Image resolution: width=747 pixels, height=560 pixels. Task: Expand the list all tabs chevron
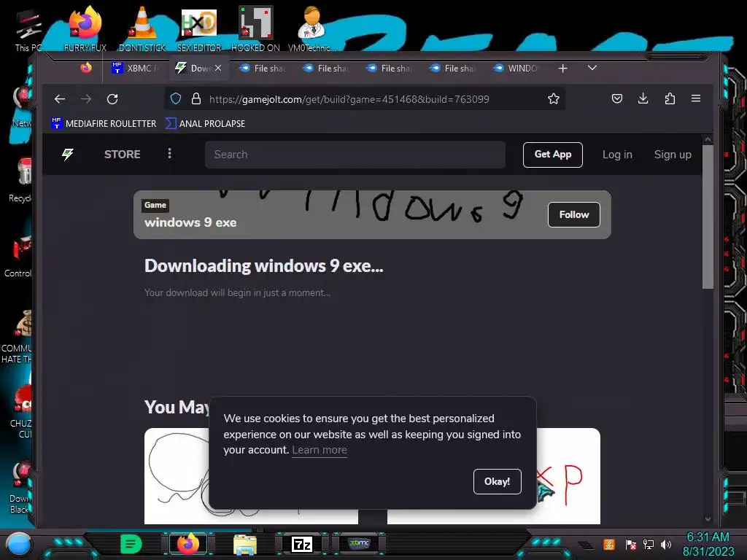(592, 68)
